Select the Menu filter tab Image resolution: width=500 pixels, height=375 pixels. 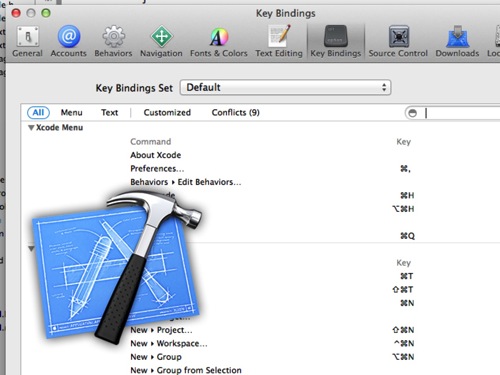(71, 112)
